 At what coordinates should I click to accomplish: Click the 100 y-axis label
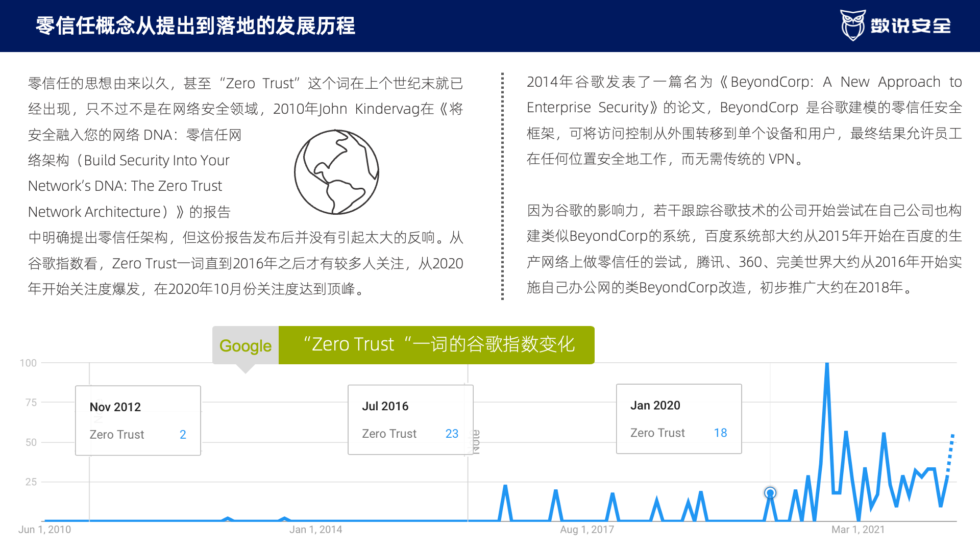(x=28, y=363)
